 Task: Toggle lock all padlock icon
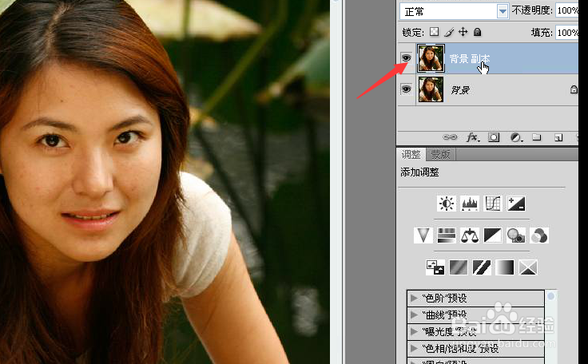[x=478, y=32]
